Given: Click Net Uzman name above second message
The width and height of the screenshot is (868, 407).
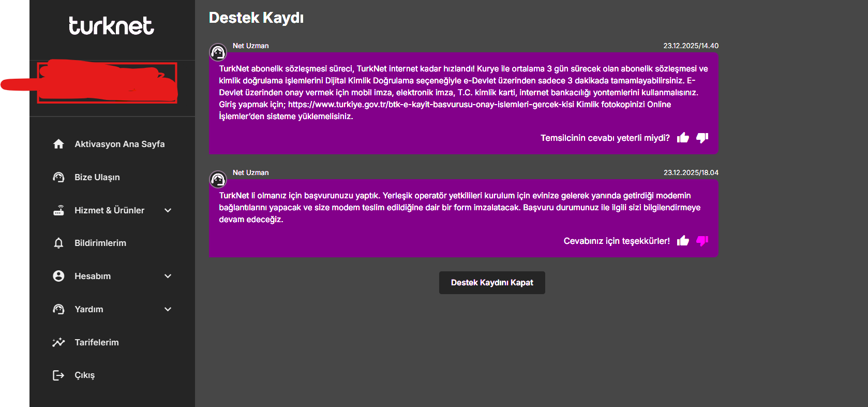Looking at the screenshot, I should [251, 172].
